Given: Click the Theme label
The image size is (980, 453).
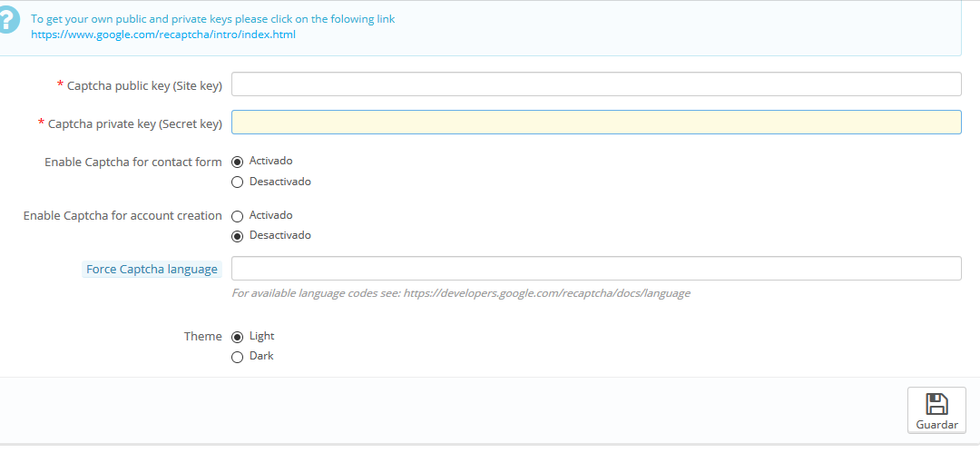Looking at the screenshot, I should tap(203, 337).
